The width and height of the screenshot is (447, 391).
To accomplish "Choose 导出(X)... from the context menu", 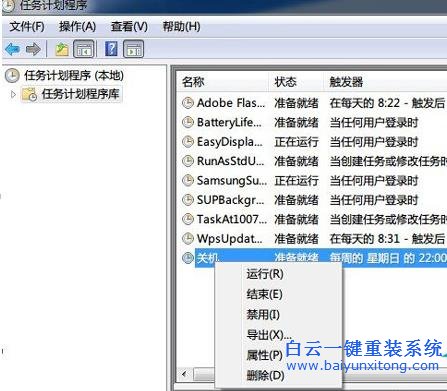I will pyautogui.click(x=269, y=335).
